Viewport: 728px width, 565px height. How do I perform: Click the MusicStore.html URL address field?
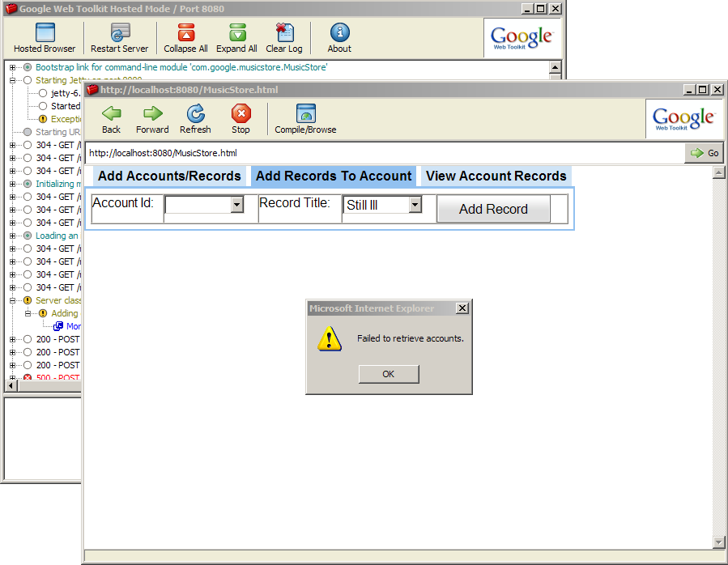(x=385, y=153)
